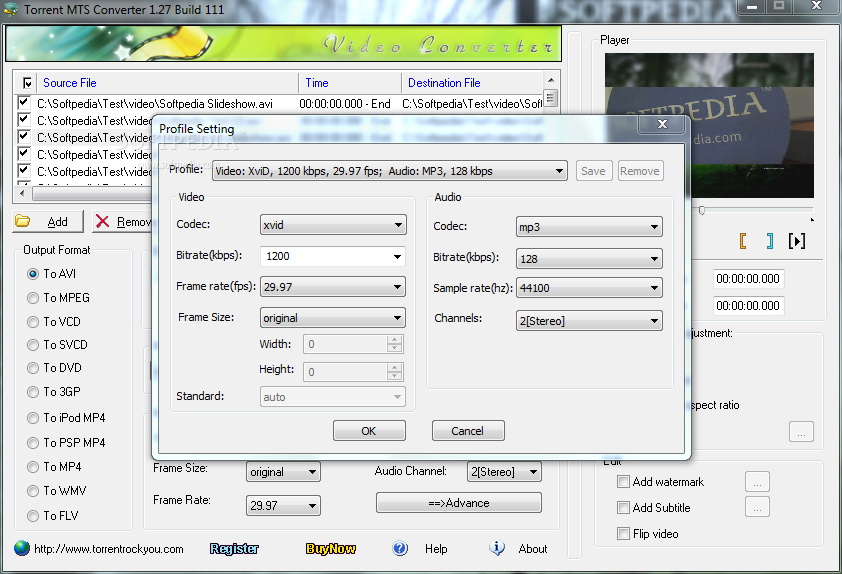842x574 pixels.
Task: Click the start time 00:00:00.000 field
Action: coord(748,279)
